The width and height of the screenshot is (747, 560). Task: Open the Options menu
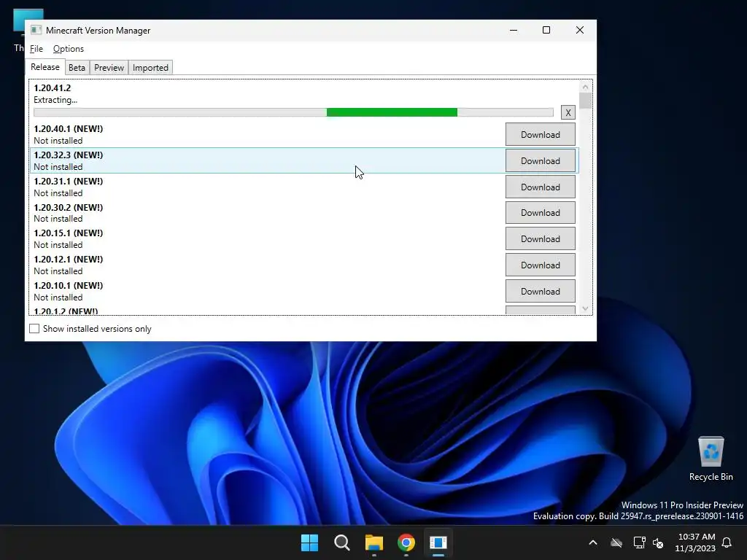[x=68, y=49]
